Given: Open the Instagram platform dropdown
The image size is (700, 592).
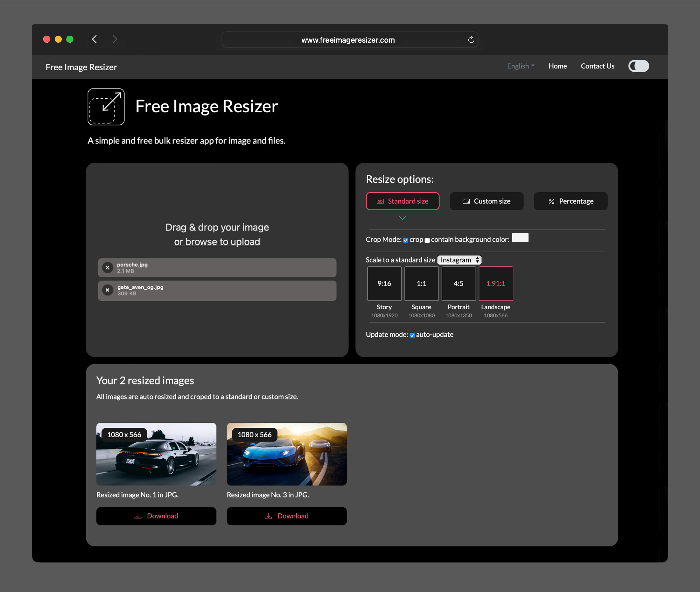Looking at the screenshot, I should [x=459, y=260].
